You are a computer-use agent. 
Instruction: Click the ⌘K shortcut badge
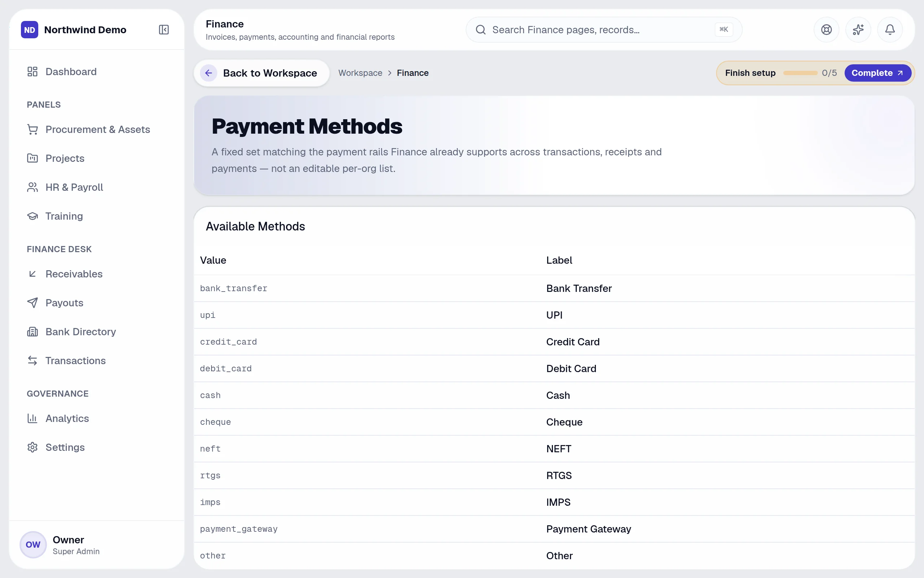(x=724, y=30)
